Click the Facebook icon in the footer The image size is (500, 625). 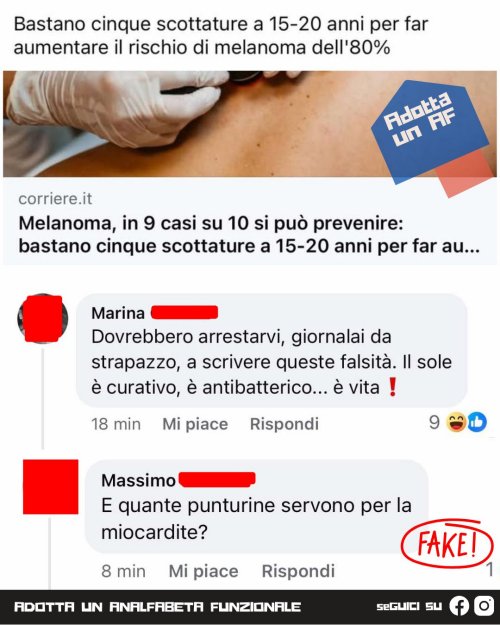click(x=459, y=606)
